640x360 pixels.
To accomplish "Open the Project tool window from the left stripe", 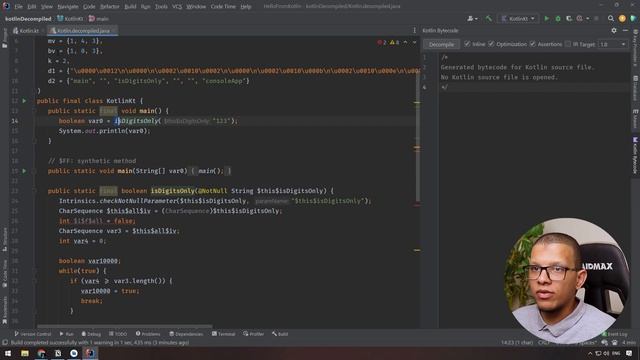I will pos(4,39).
